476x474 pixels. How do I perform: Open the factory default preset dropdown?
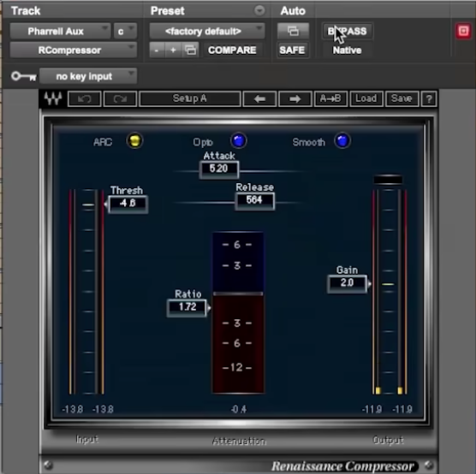click(207, 31)
